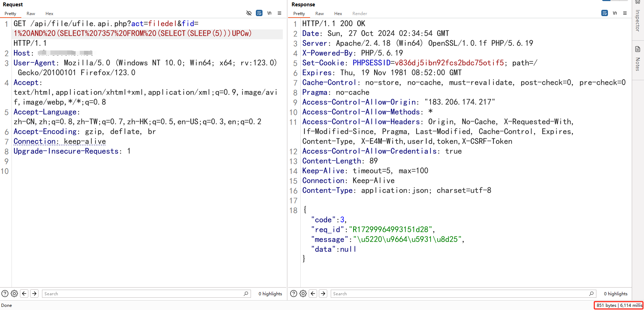This screenshot has height=310, width=644.
Task: Click the Date response header line
Action: point(376,33)
